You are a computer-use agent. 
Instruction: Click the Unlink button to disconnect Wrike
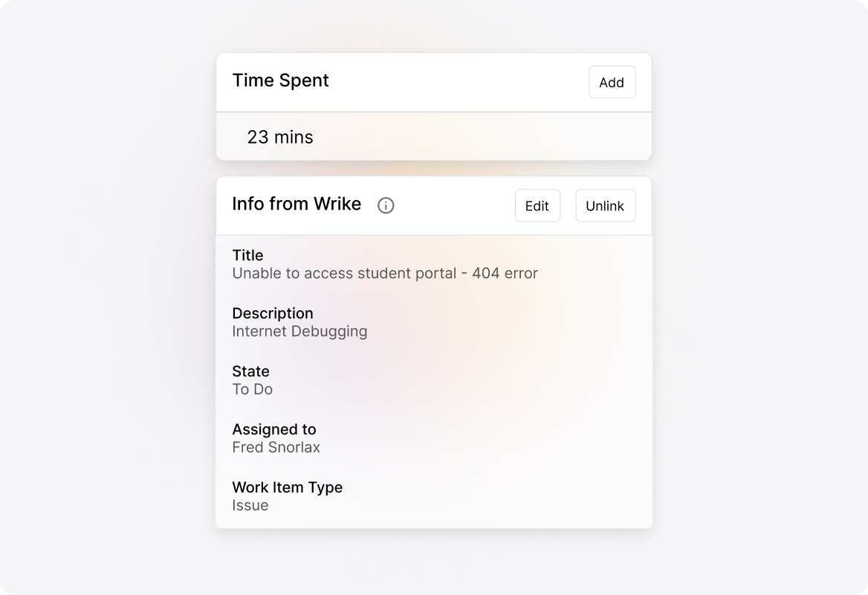(x=605, y=205)
